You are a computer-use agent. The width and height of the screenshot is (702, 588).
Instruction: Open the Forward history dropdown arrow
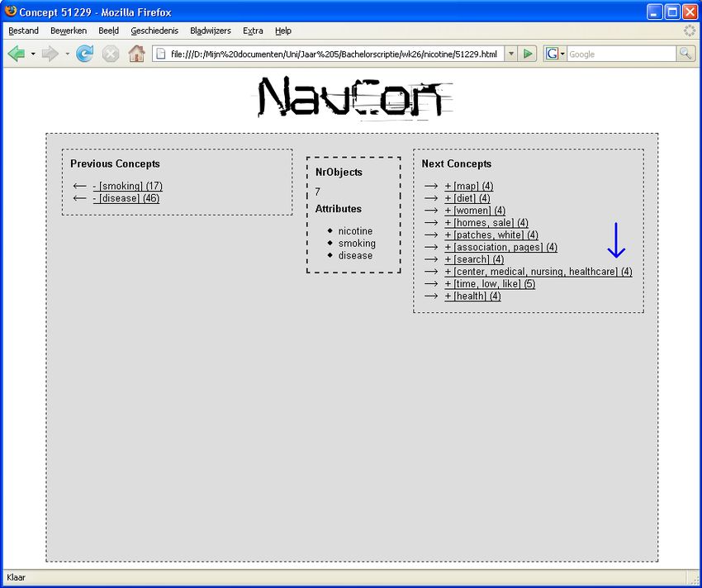[67, 55]
